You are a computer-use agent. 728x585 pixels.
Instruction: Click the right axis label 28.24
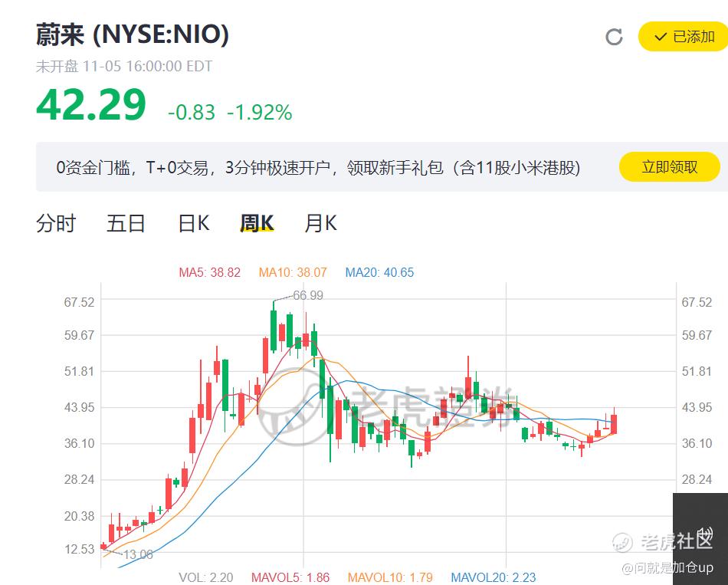(697, 479)
